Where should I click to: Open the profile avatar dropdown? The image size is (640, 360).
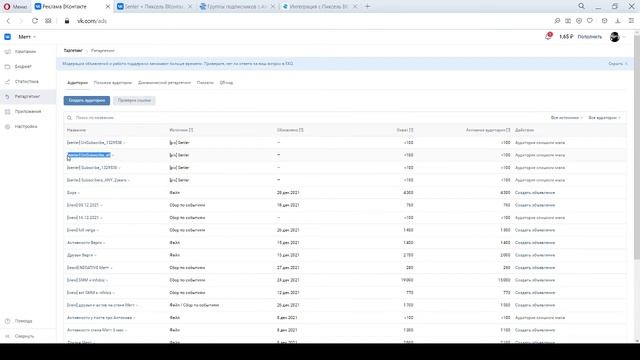(617, 37)
